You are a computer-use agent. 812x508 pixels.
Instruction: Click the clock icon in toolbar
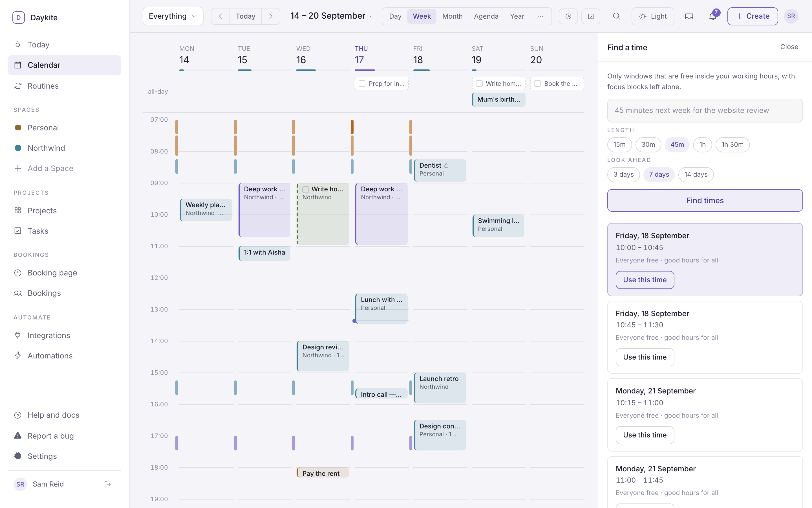(x=568, y=16)
